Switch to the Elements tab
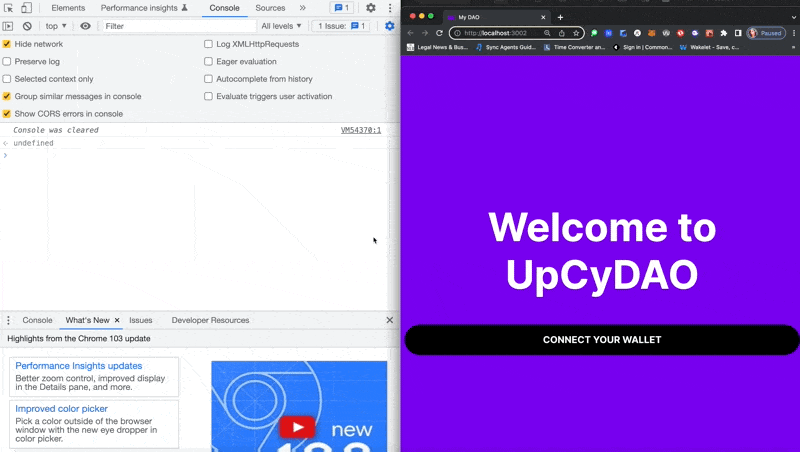This screenshot has width=800, height=452. [68, 8]
